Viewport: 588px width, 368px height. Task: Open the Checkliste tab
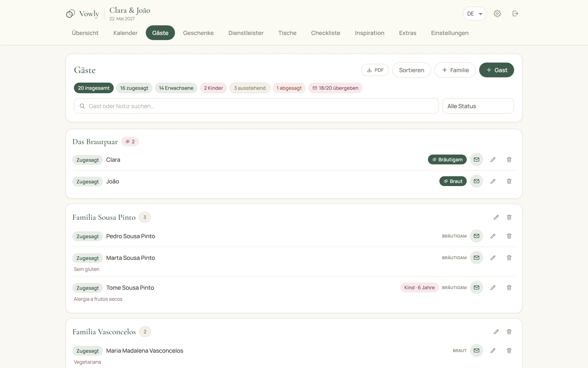326,33
